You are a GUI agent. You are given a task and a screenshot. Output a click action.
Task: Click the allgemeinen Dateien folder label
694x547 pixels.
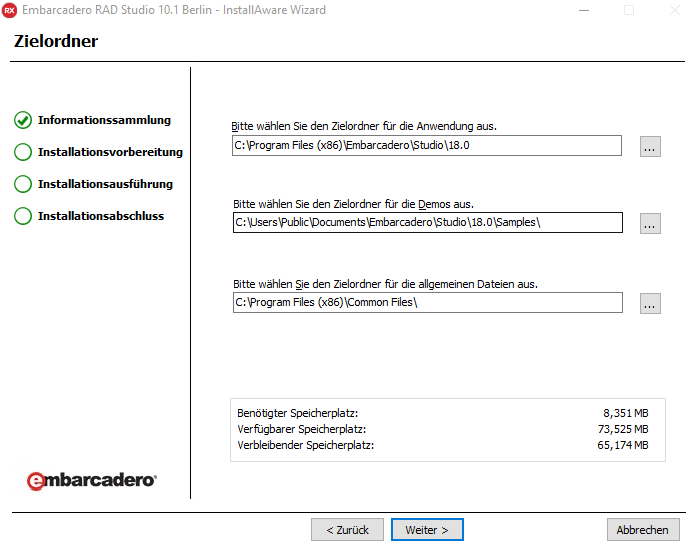click(x=385, y=284)
